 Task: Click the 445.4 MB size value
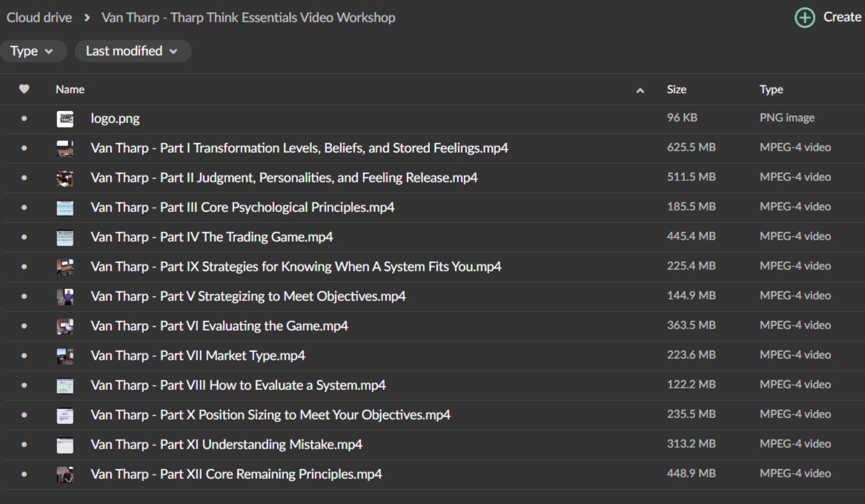click(692, 236)
